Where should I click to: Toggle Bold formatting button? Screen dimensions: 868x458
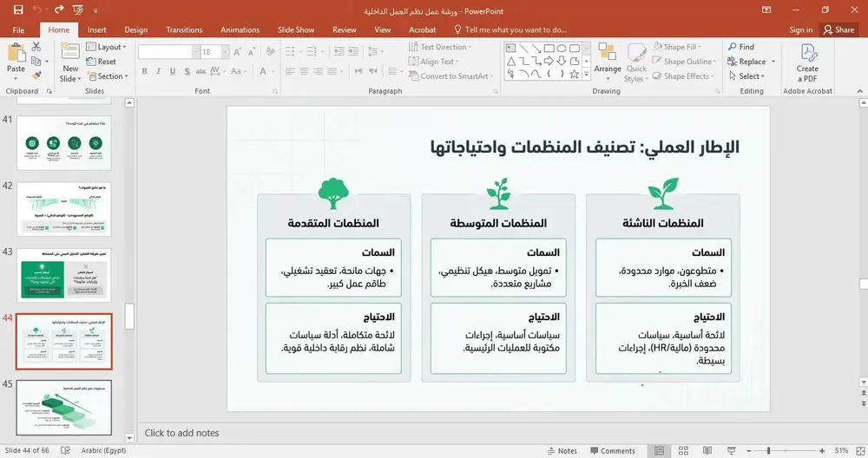[x=144, y=71]
